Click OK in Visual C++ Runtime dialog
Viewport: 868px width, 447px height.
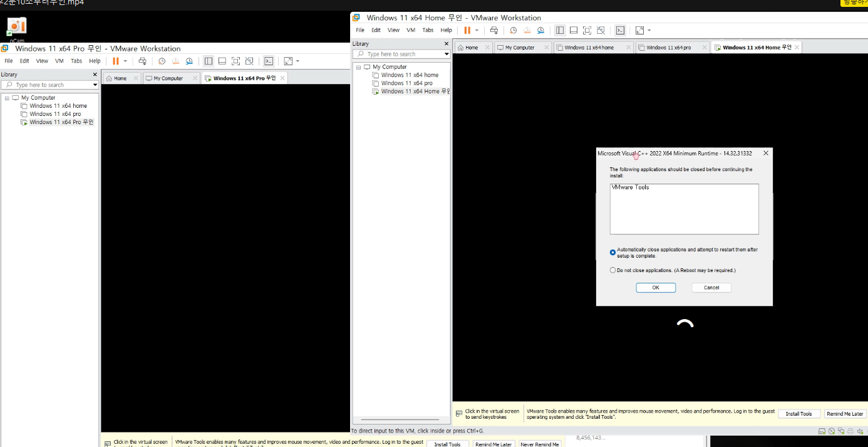click(656, 288)
